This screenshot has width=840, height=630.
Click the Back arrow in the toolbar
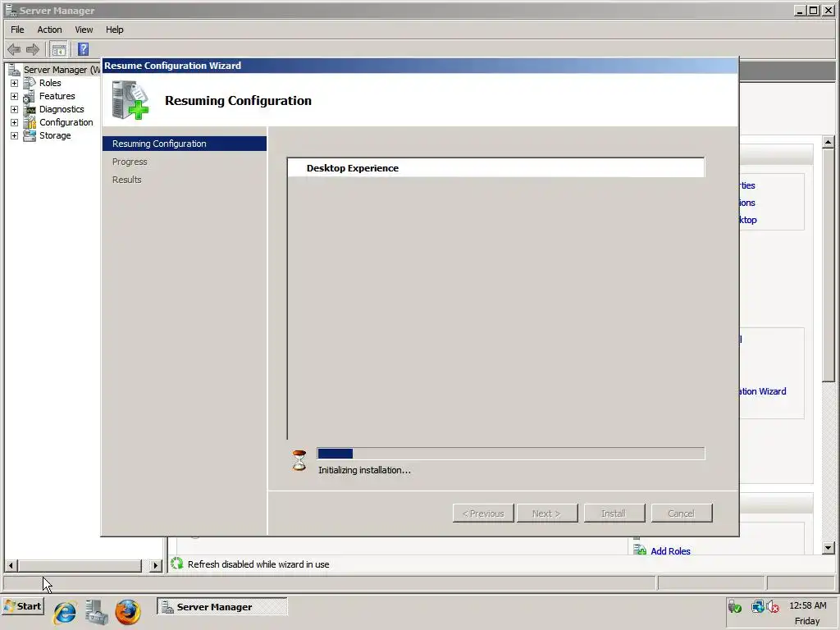(14, 50)
